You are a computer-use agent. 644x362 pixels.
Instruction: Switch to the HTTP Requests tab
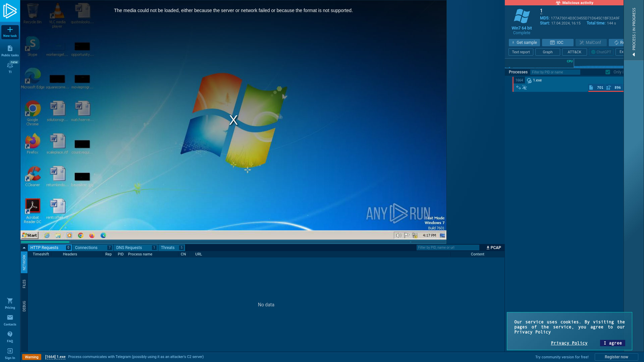coord(50,248)
